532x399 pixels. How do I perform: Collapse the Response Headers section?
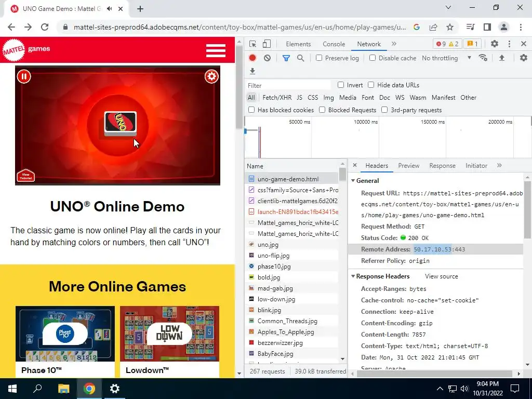click(353, 276)
